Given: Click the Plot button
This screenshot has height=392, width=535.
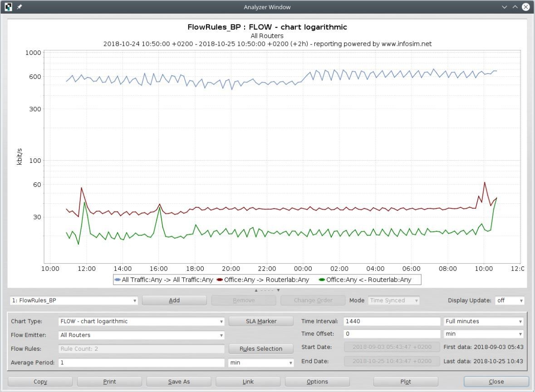Looking at the screenshot, I should pyautogui.click(x=405, y=382).
